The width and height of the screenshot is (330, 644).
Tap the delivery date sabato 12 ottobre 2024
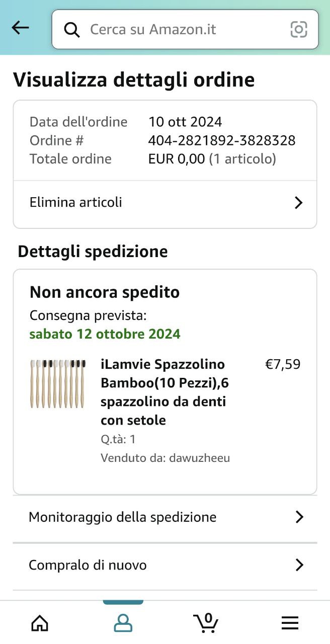tap(105, 334)
